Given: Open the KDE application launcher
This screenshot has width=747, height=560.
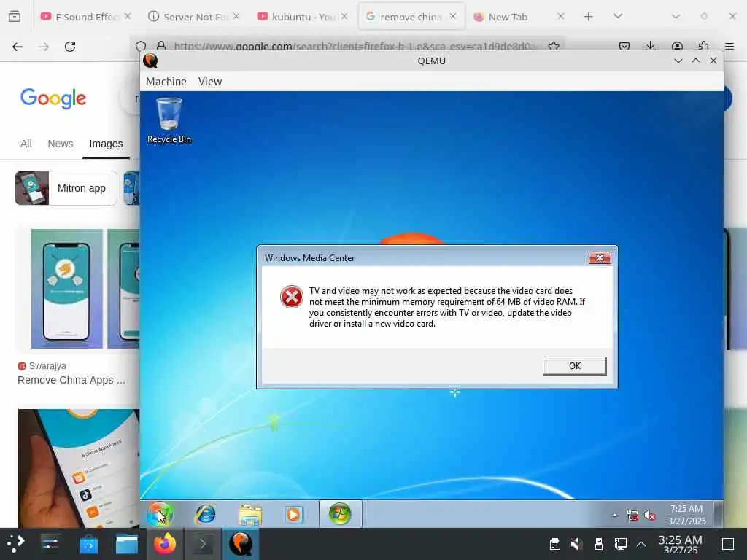Looking at the screenshot, I should point(15,544).
